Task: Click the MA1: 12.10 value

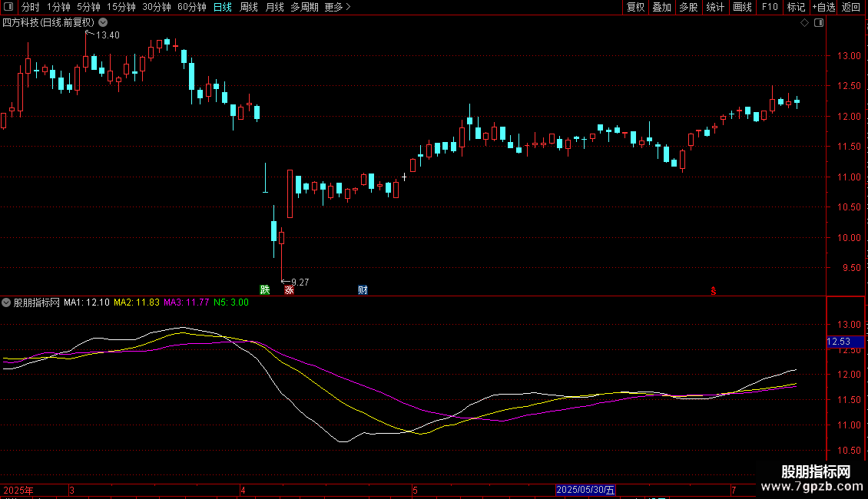Action: pos(86,302)
